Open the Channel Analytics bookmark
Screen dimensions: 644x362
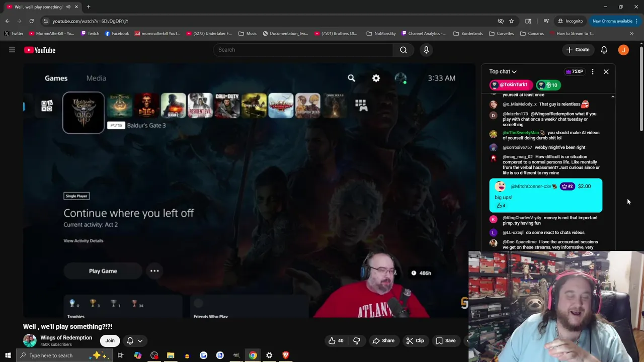tap(424, 33)
